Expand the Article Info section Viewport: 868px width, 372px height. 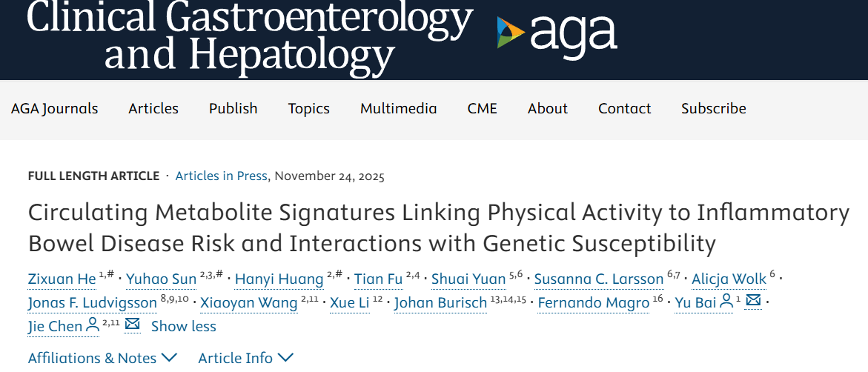pyautogui.click(x=245, y=358)
